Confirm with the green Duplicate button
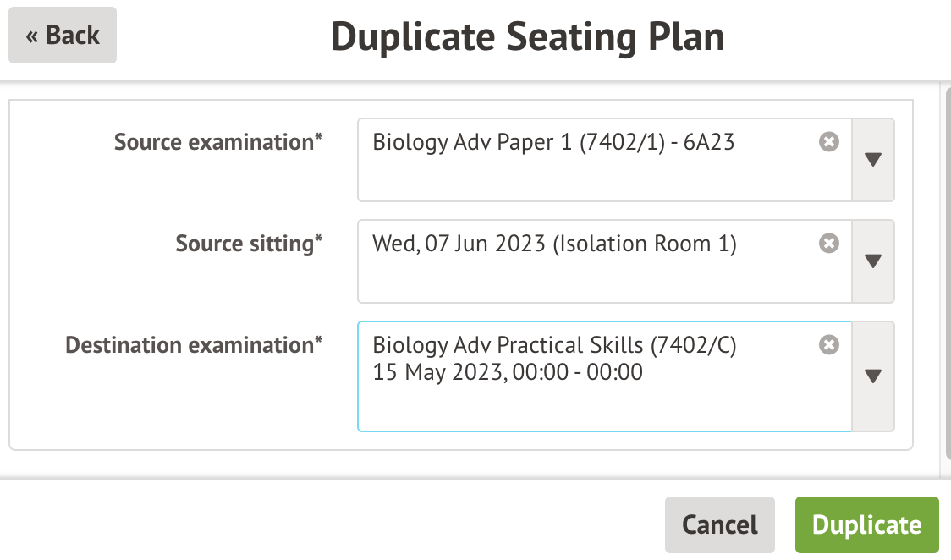 coord(866,524)
